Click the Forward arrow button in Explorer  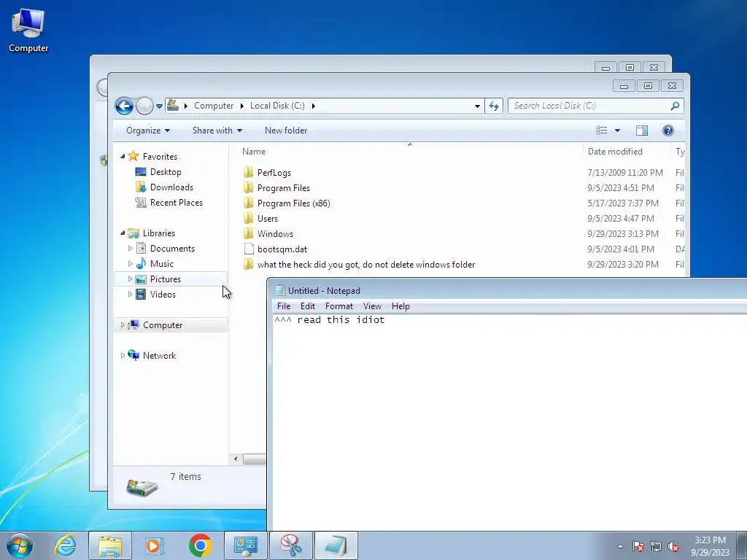[x=144, y=106]
